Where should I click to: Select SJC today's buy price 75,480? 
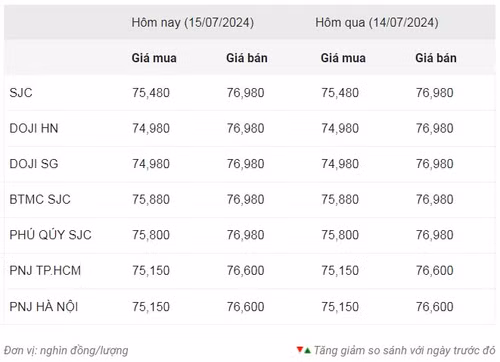[151, 93]
